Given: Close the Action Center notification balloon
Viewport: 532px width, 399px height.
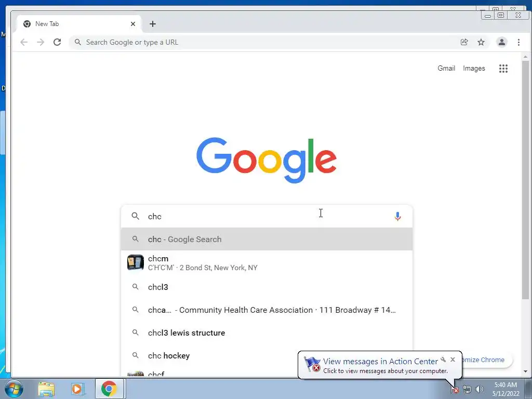Looking at the screenshot, I should [453, 360].
